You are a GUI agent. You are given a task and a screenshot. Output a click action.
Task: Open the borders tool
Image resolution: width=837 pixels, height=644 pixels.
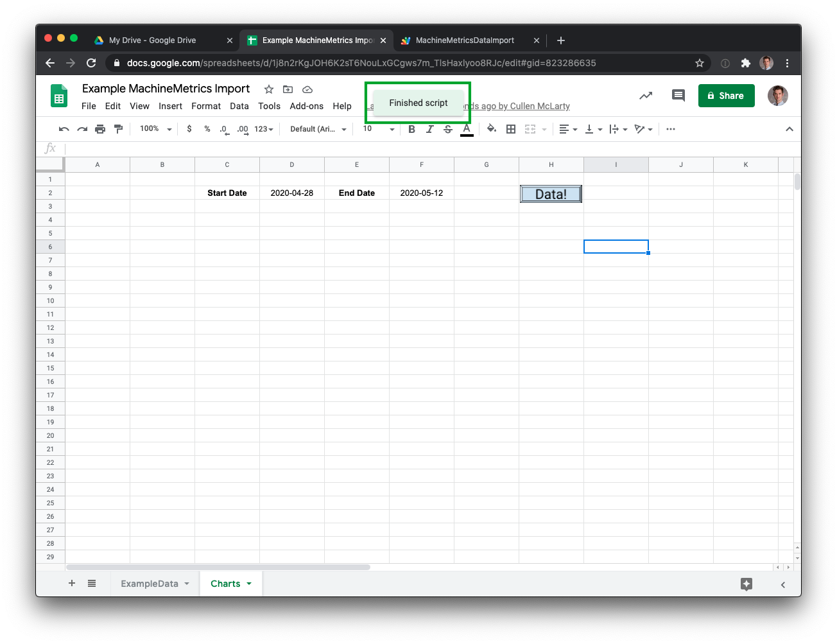(511, 129)
